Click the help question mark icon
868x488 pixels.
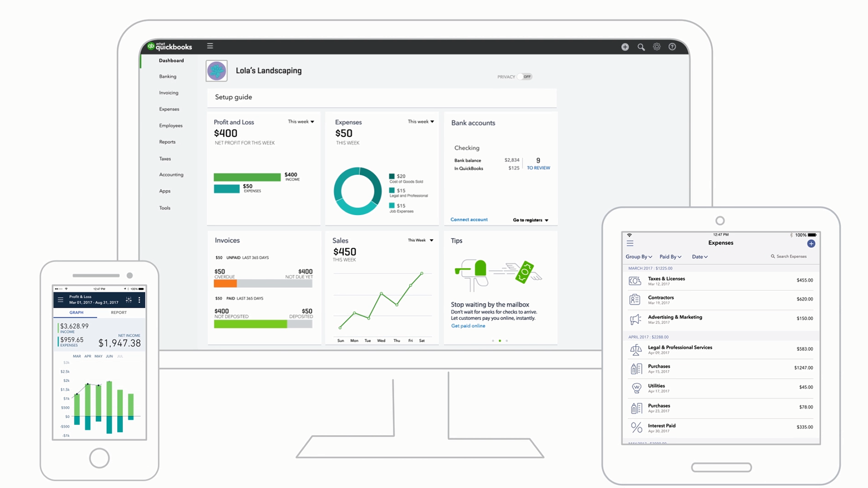point(672,47)
